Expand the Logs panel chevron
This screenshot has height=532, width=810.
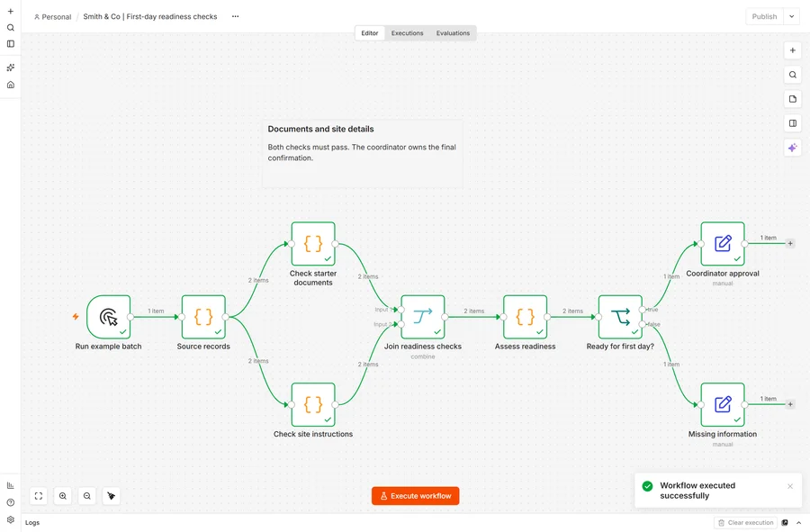click(x=798, y=523)
